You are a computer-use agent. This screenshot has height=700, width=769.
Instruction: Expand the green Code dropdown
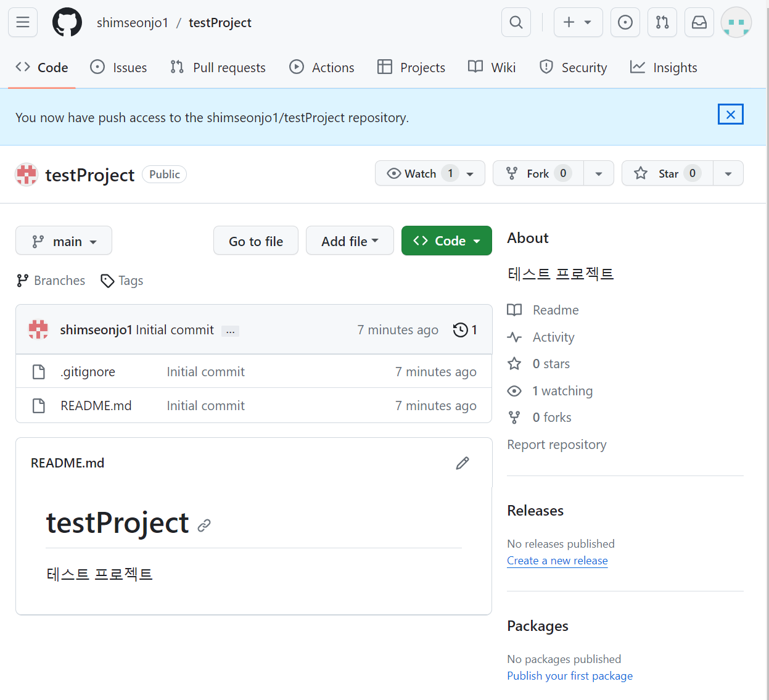tap(446, 241)
